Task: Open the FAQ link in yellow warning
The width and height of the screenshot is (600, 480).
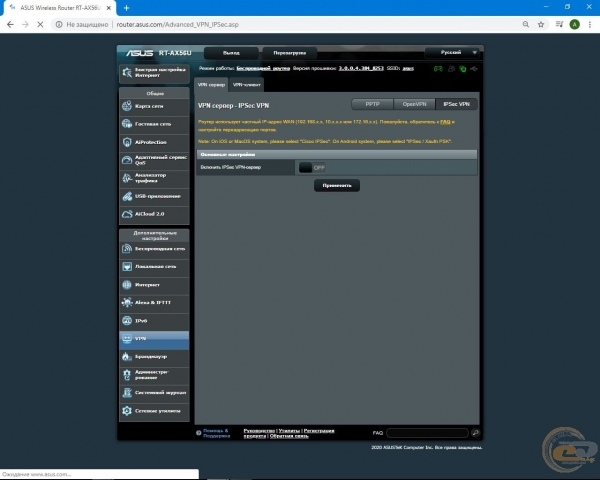Action: (445, 122)
